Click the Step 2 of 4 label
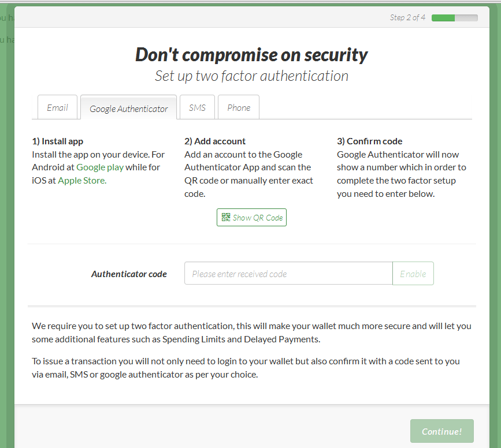 407,18
